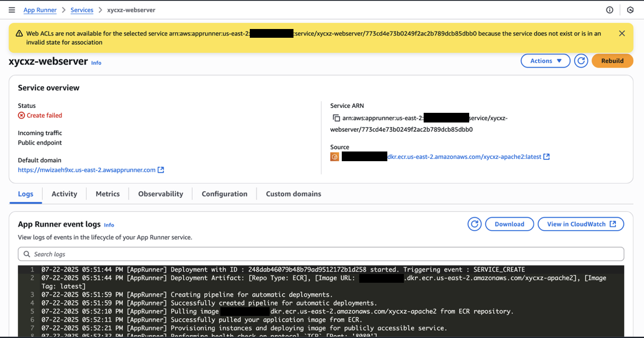Viewport: 644px width, 338px height.
Task: Open the Configuration tab
Action: (224, 193)
